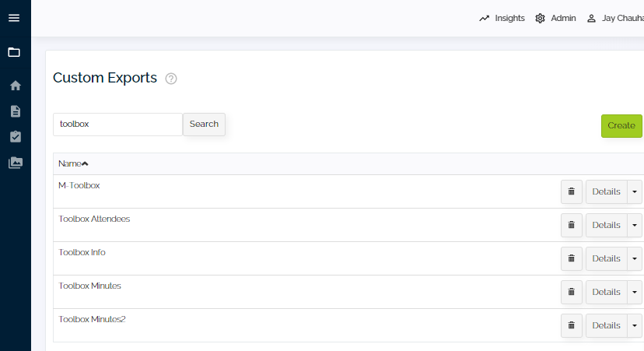Expand the Details dropdown for Toolbox Minutes2
This screenshot has height=351, width=644.
(x=635, y=325)
